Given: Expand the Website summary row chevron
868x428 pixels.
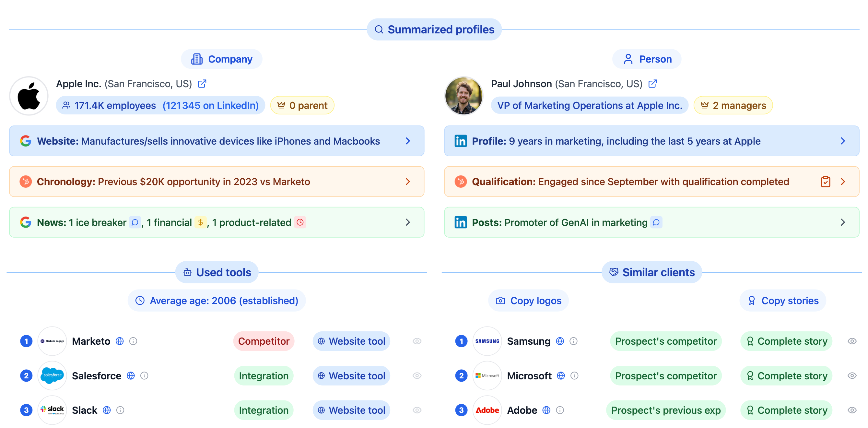Looking at the screenshot, I should pos(408,141).
